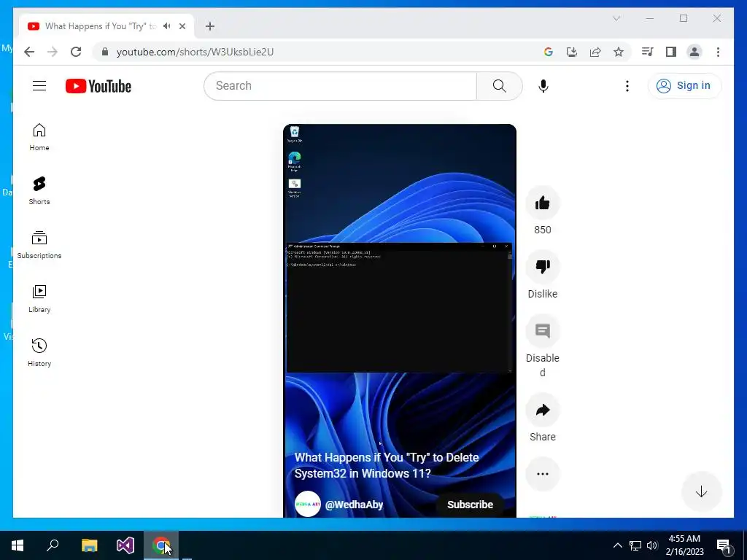This screenshot has height=560, width=747.
Task: Show hidden system tray icons
Action: click(x=617, y=545)
